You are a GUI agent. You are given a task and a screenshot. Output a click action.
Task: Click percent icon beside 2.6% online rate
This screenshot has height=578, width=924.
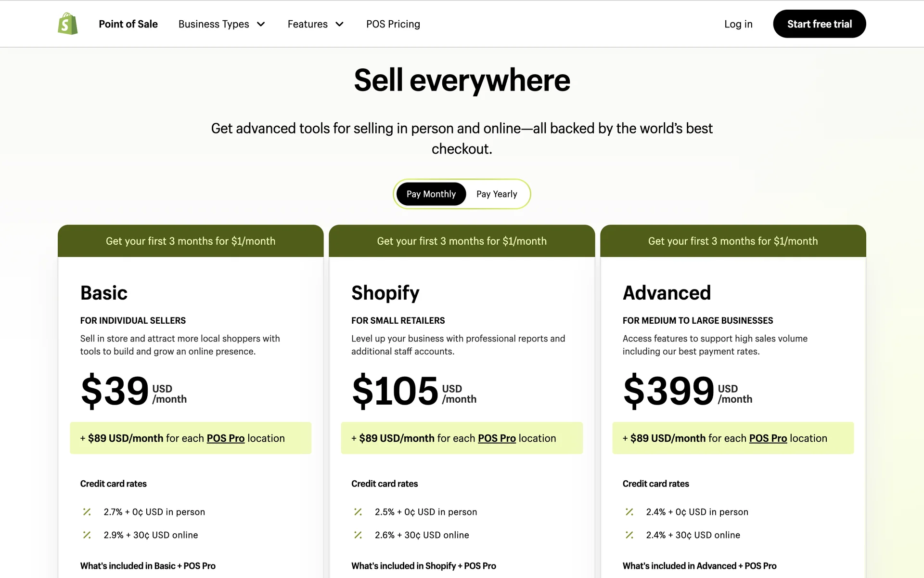358,535
